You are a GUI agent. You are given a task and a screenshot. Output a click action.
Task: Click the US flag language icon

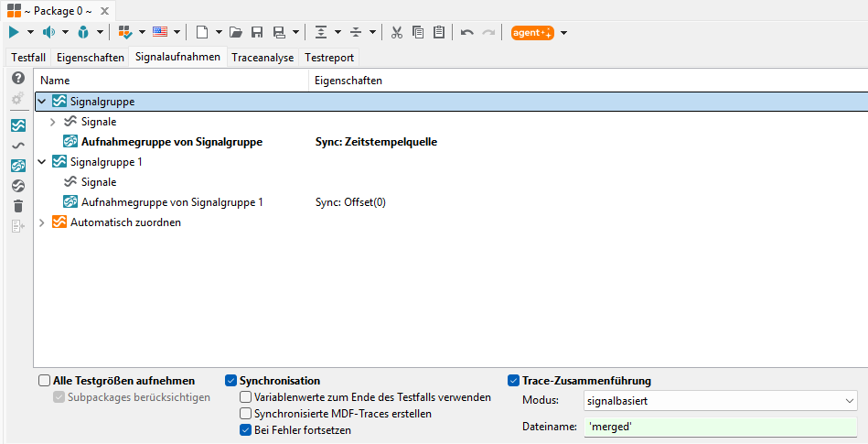point(160,32)
